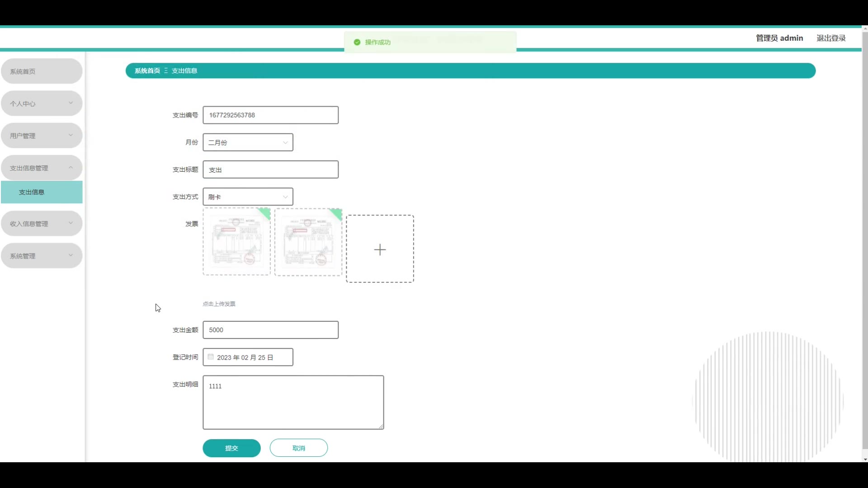Collapse the 支出信息管理 sidebar menu

click(x=42, y=168)
